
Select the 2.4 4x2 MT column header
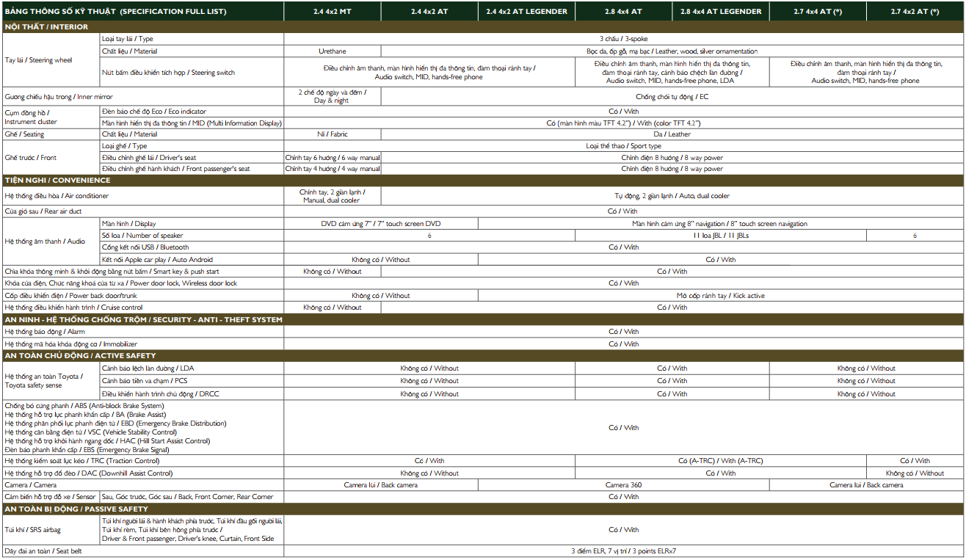pos(333,12)
